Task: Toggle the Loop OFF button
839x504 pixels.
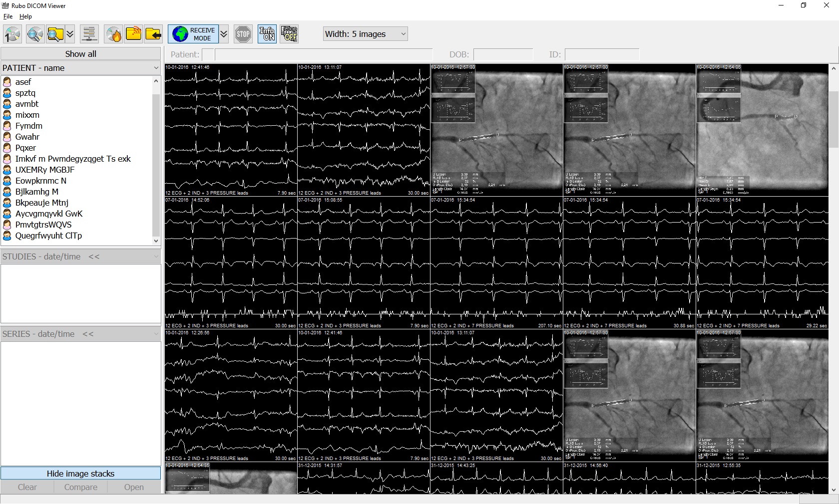Action: click(290, 34)
